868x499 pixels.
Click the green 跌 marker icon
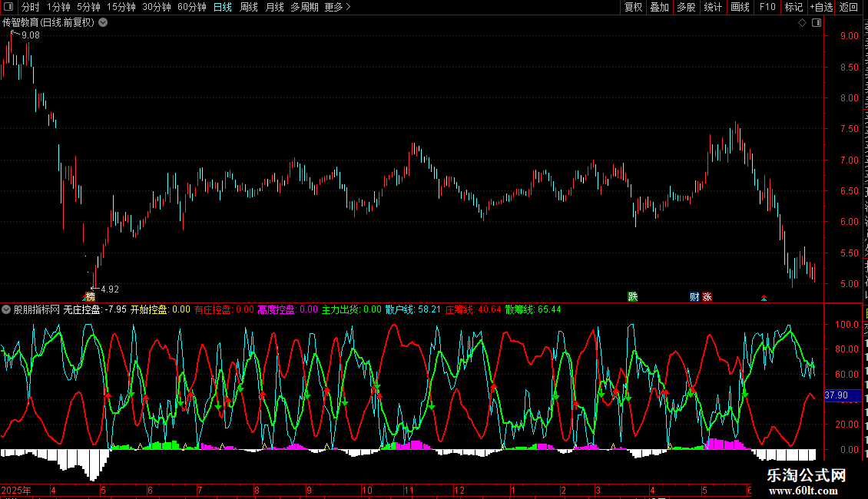pos(633,296)
